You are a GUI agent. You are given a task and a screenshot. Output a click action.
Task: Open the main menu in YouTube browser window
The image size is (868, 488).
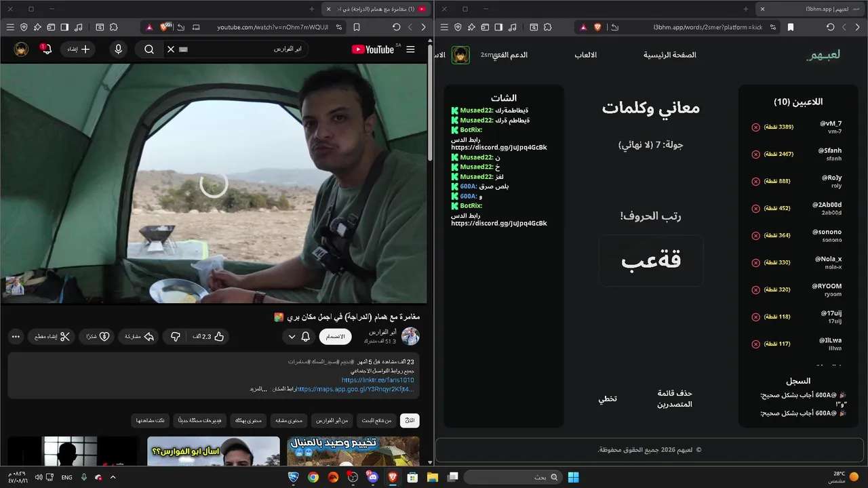[9, 27]
